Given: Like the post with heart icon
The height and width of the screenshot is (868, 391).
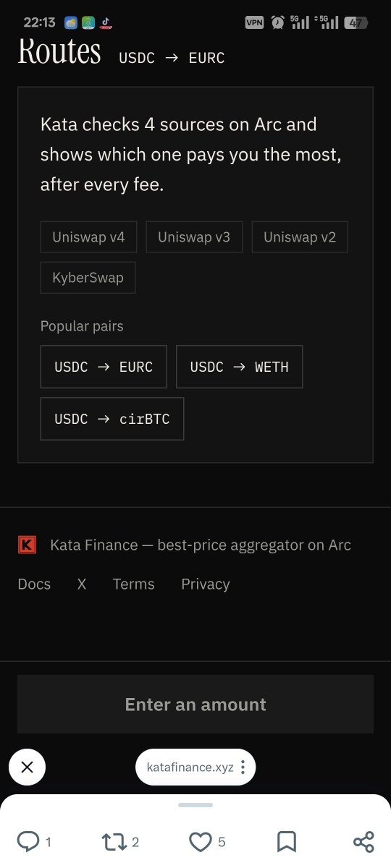Looking at the screenshot, I should pos(200,841).
